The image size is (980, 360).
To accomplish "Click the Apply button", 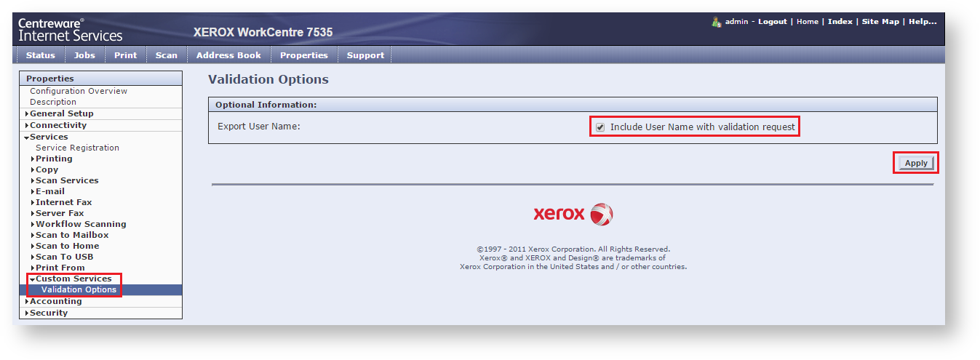I will click(916, 163).
